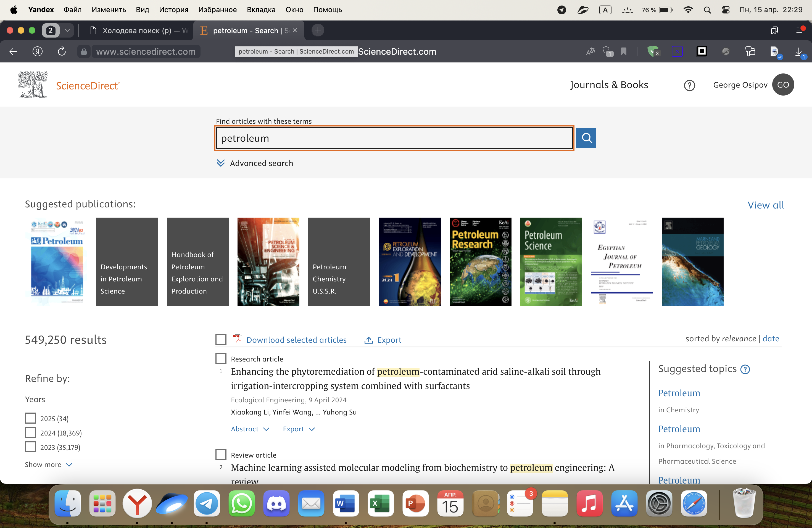Click the page translate icon in address bar

point(590,52)
